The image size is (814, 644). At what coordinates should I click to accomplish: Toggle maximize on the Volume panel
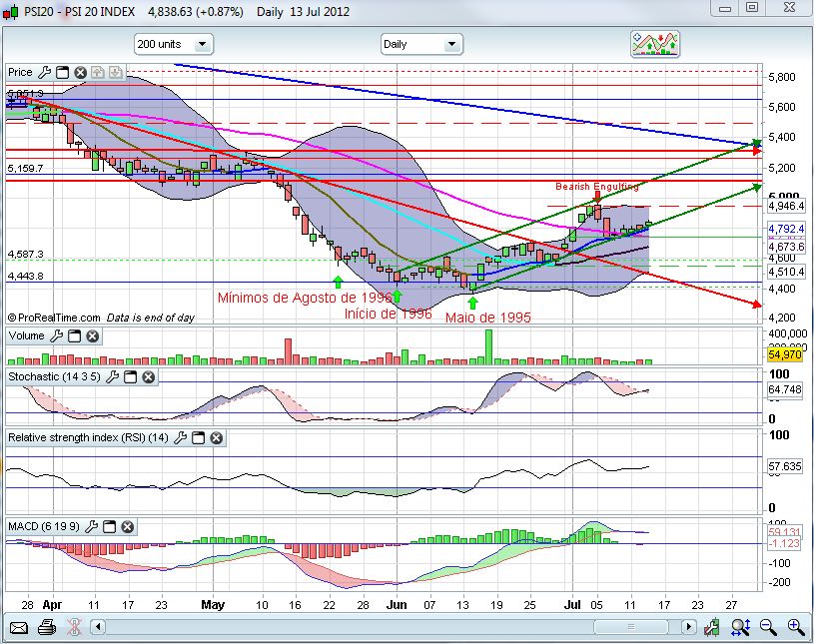click(74, 336)
